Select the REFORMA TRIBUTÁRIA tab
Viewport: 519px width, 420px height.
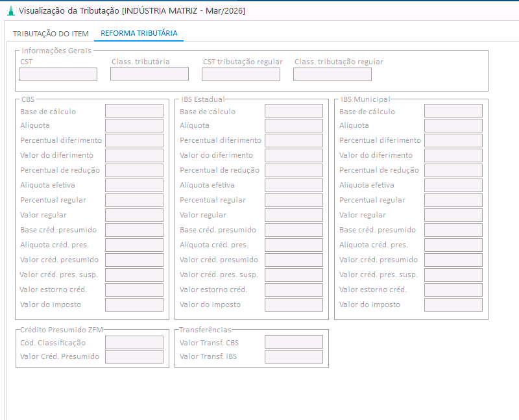coord(139,33)
